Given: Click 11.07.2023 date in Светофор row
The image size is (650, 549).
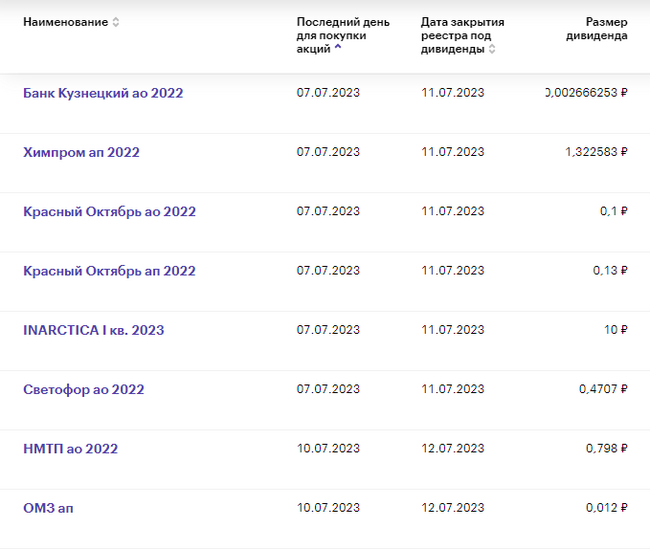Looking at the screenshot, I should (453, 389).
